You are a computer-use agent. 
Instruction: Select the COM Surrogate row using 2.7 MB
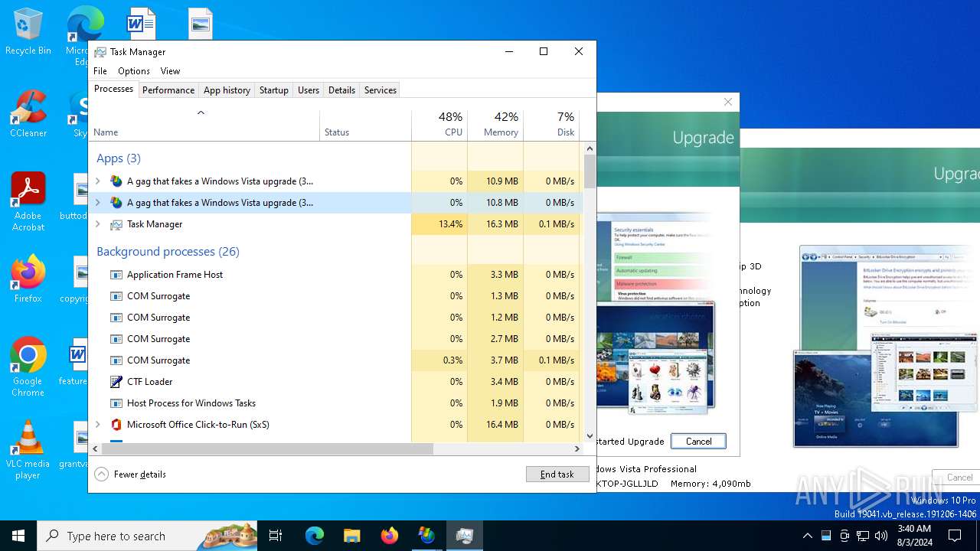click(x=335, y=339)
